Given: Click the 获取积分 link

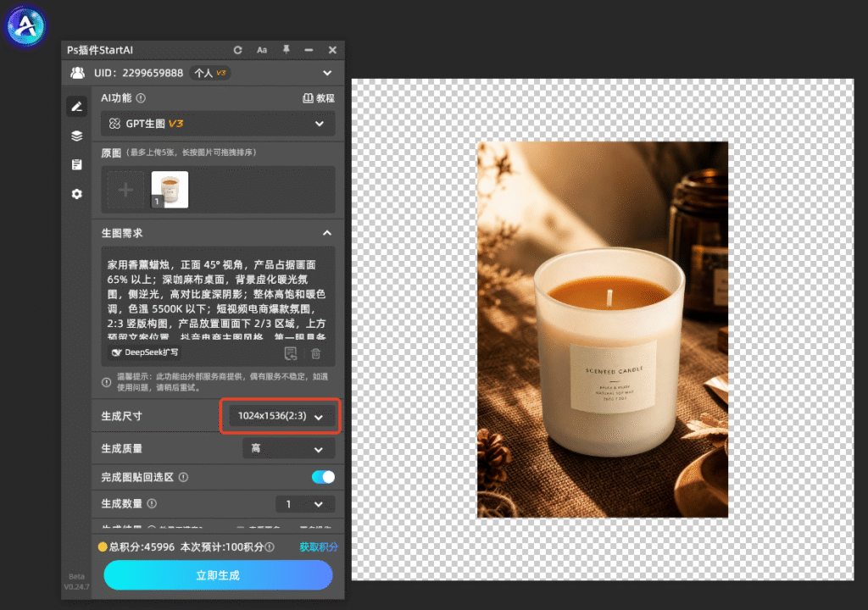Looking at the screenshot, I should 319,547.
